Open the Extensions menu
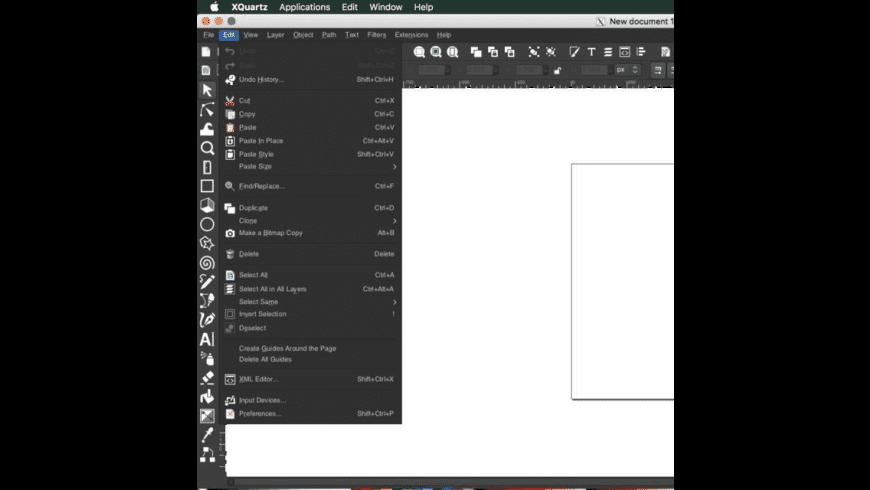The height and width of the screenshot is (490, 870). coord(411,35)
